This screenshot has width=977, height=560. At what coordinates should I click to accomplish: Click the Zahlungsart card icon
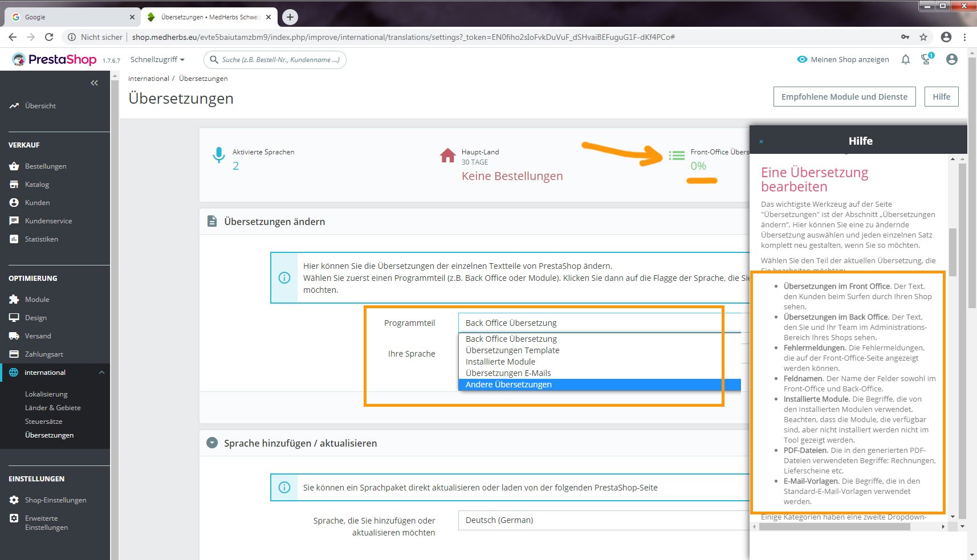click(x=14, y=354)
